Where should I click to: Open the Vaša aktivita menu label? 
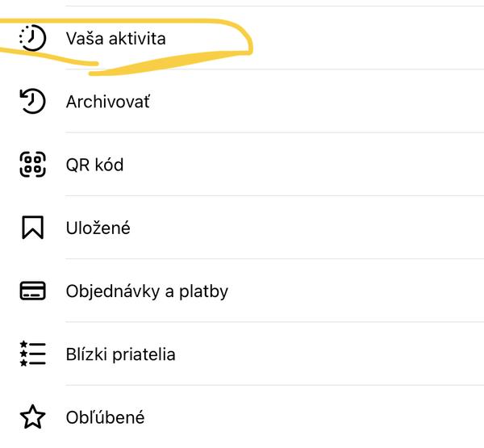116,38
